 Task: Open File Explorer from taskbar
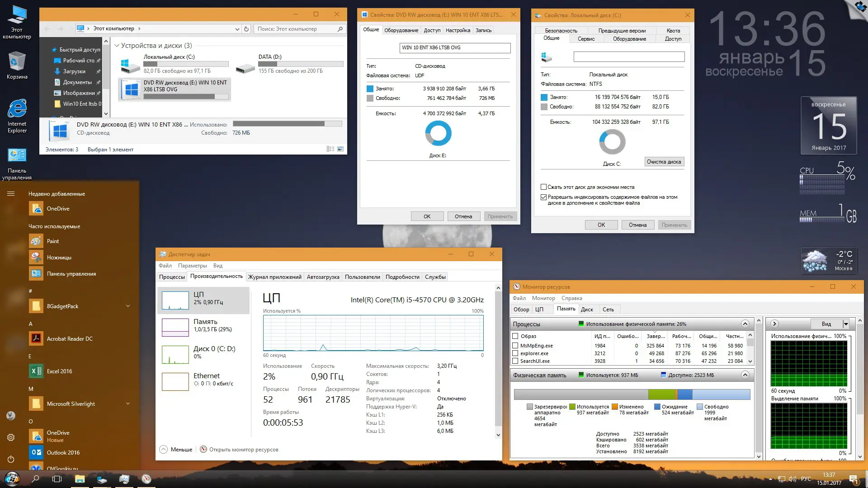pyautogui.click(x=80, y=479)
